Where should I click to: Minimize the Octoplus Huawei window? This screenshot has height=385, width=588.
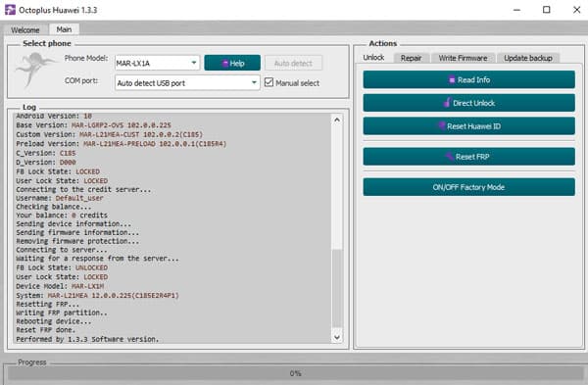(x=516, y=10)
